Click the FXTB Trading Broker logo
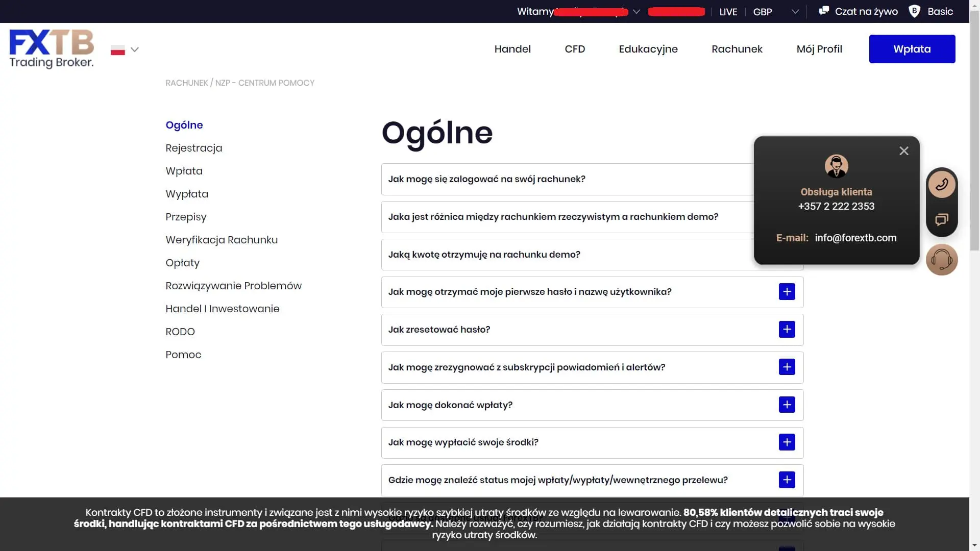This screenshot has height=551, width=980. 51,48
